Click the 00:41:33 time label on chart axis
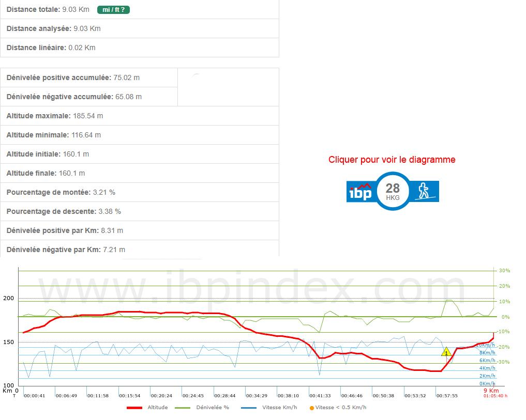Screen dimensions: 526x420 click(320, 396)
